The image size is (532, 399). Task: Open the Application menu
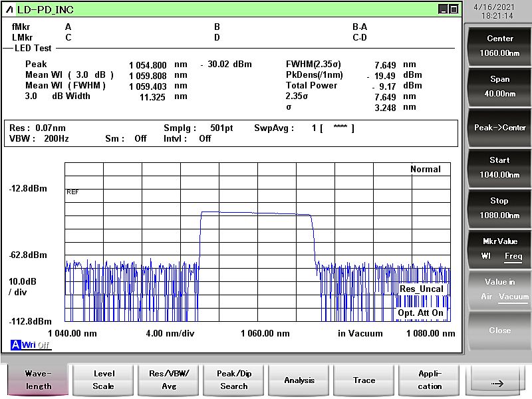pyautogui.click(x=430, y=380)
